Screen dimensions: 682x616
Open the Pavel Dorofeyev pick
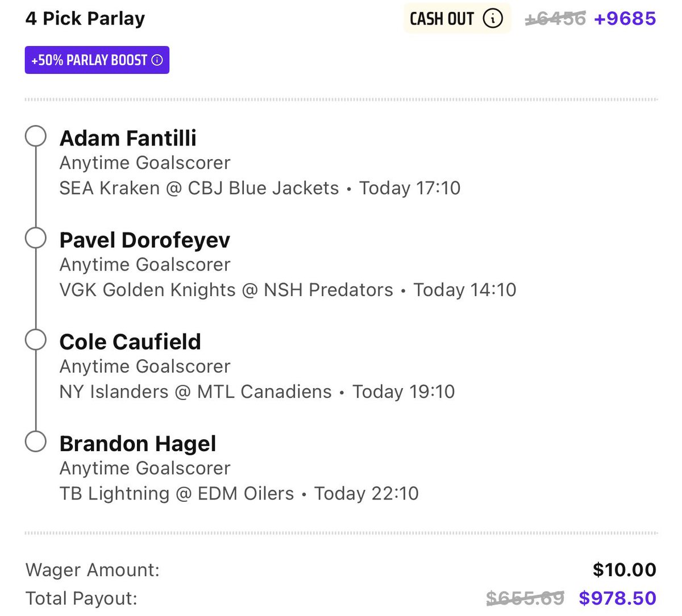(144, 240)
